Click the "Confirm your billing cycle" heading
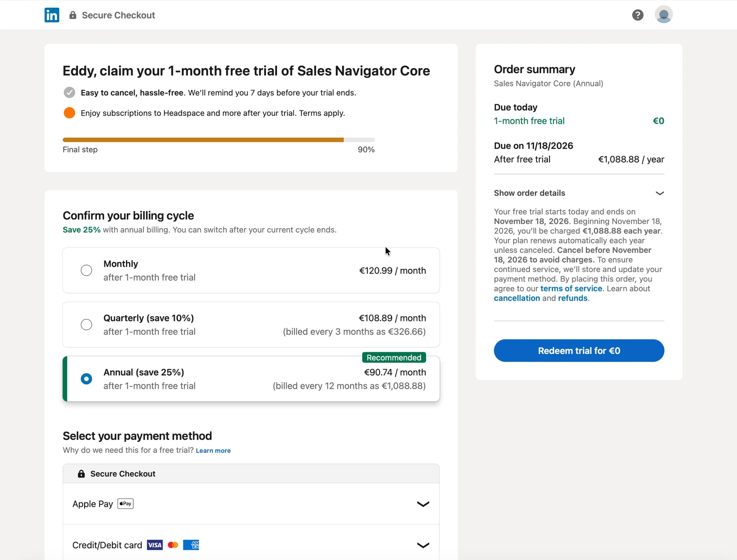 pyautogui.click(x=128, y=215)
